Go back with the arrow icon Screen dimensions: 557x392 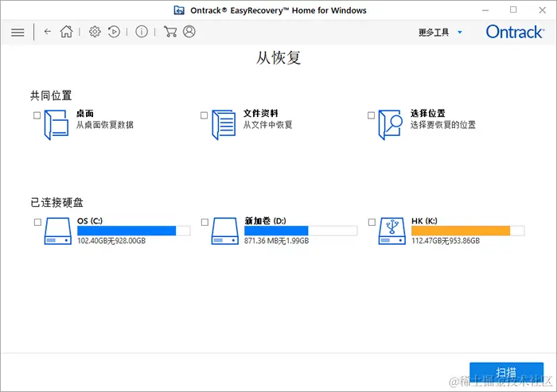pos(48,32)
